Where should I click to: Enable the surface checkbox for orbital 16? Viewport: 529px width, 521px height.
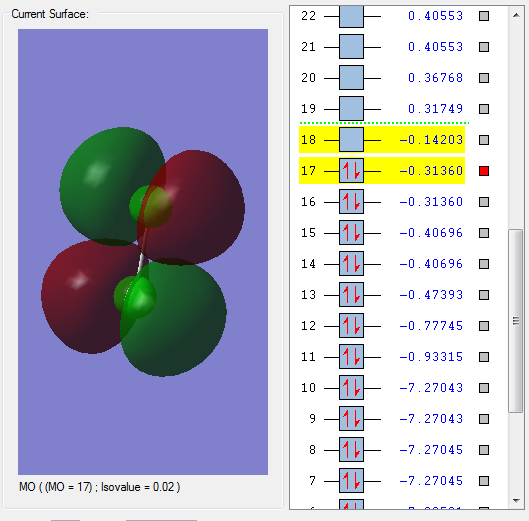point(484,202)
